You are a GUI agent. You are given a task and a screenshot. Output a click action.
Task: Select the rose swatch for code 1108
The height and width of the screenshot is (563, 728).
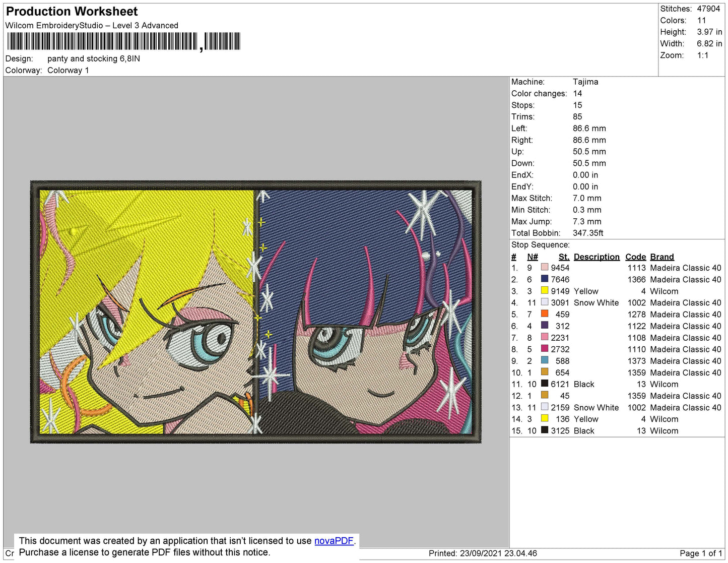(x=544, y=337)
